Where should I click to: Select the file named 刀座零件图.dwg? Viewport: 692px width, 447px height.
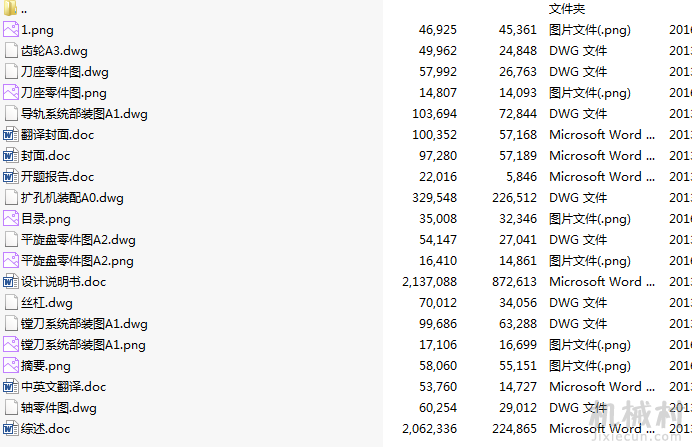point(64,71)
